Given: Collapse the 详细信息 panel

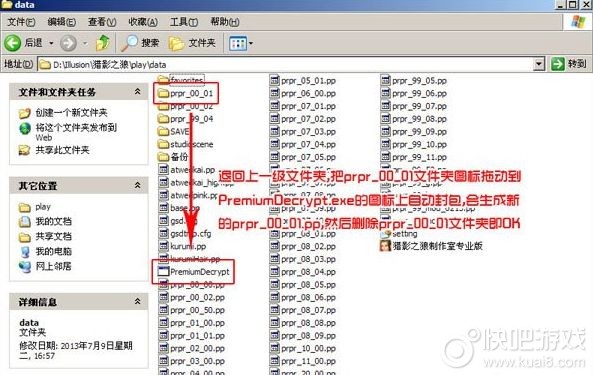Looking at the screenshot, I should click(138, 301).
